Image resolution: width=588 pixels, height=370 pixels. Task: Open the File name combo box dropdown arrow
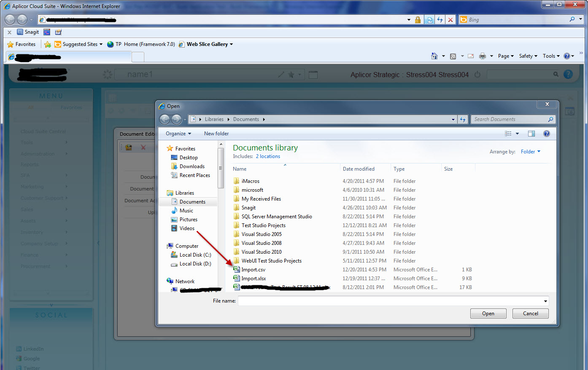(545, 301)
